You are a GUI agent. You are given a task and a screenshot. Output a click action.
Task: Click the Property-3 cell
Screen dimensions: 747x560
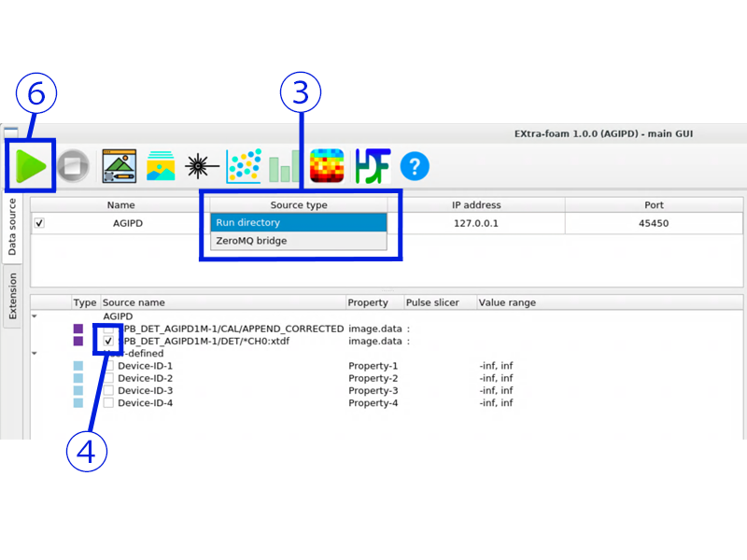[373, 390]
